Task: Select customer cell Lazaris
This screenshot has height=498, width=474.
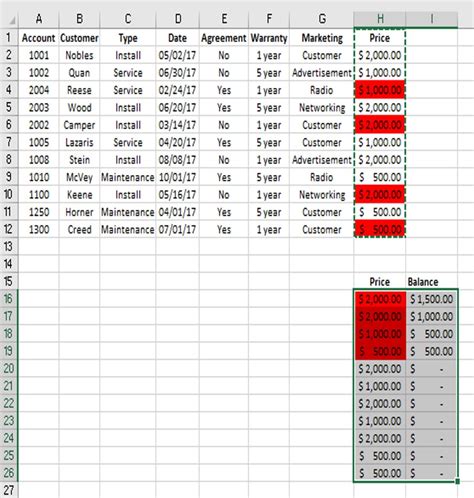Action: [x=79, y=142]
